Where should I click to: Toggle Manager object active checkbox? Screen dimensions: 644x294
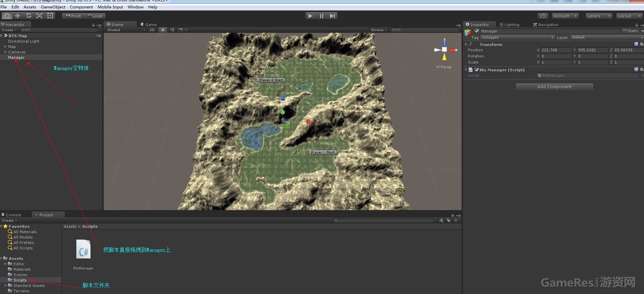click(477, 31)
